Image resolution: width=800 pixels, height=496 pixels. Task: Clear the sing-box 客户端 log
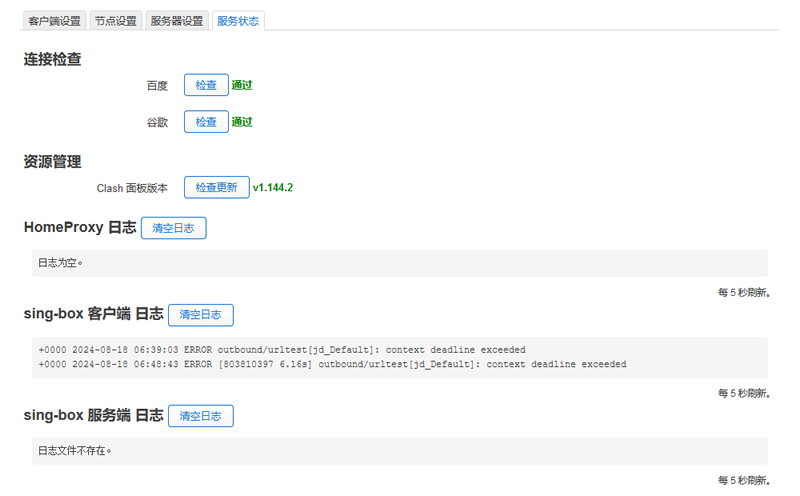tap(201, 315)
